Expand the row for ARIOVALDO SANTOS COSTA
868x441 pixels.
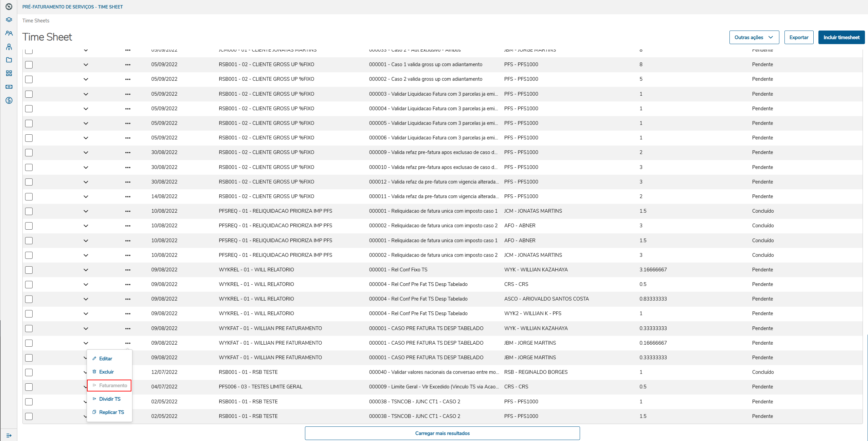(x=86, y=299)
